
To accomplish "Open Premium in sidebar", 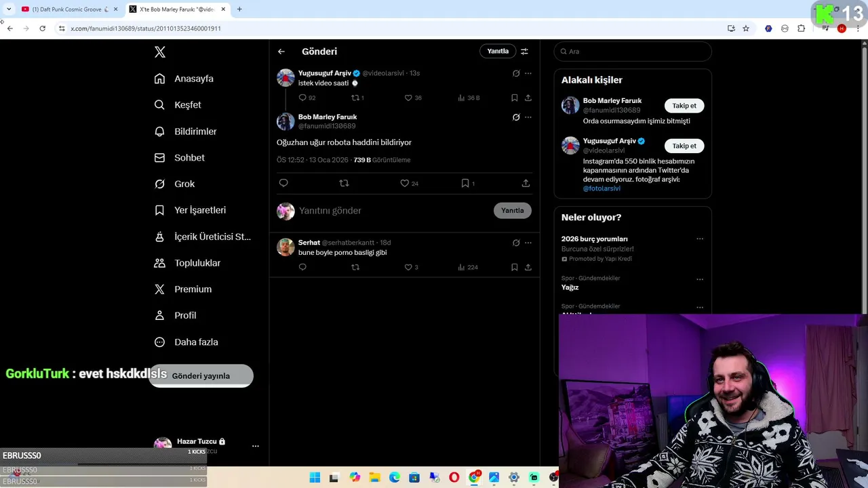I will [182, 289].
